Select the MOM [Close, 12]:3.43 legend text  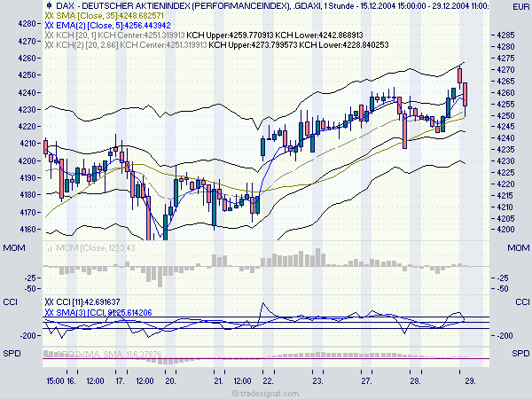96,248
